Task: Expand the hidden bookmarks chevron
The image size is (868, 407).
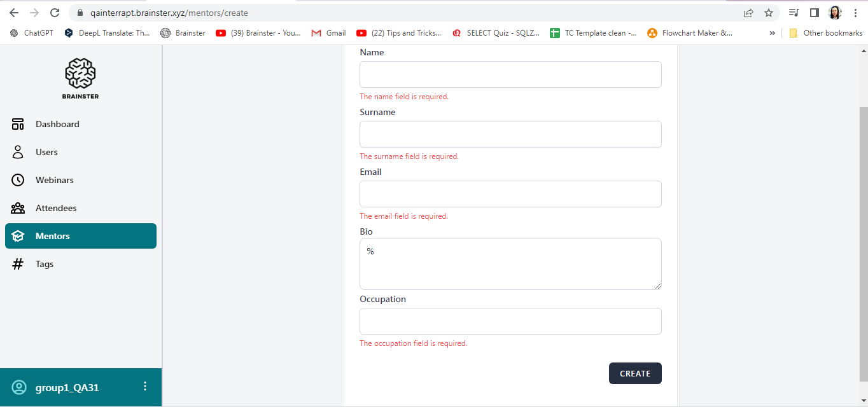Action: (772, 33)
